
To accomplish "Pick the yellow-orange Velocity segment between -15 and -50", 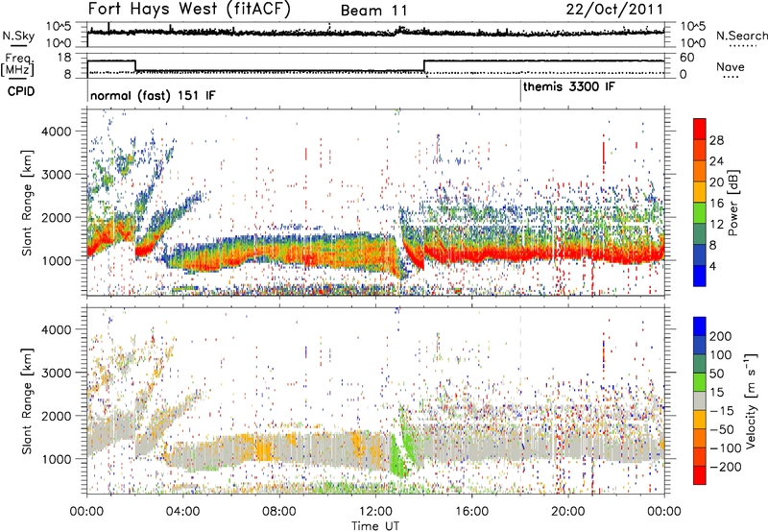I will 700,420.
